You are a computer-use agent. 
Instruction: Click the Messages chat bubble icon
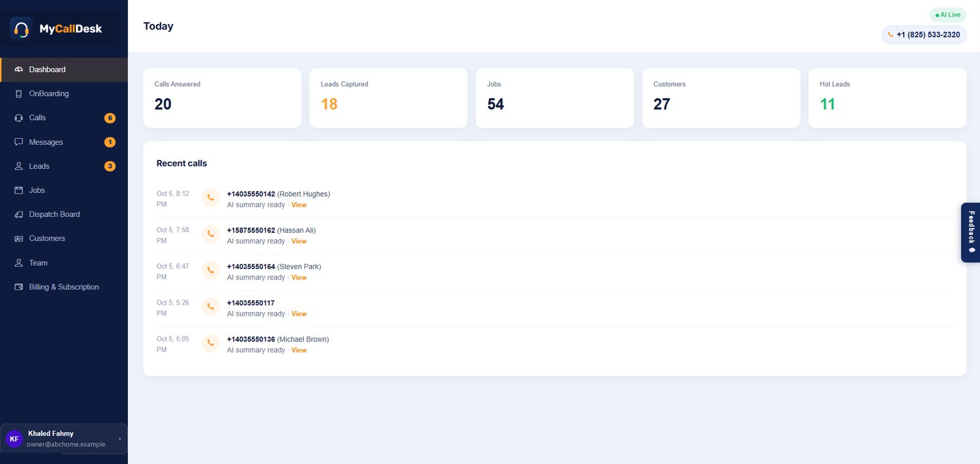tap(18, 142)
